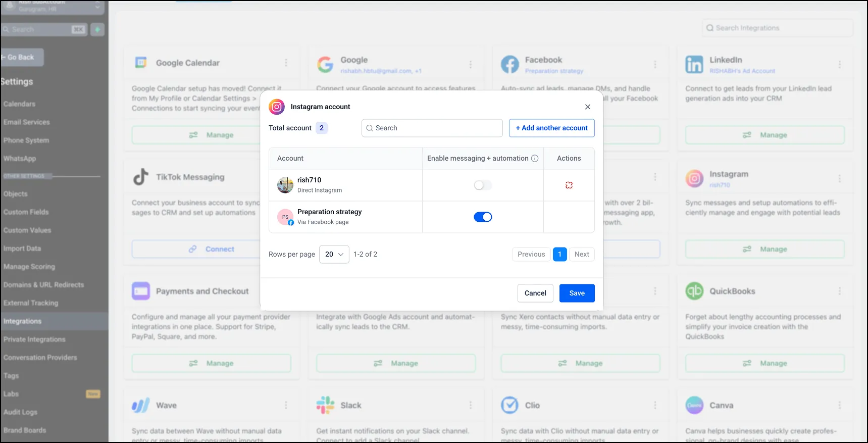This screenshot has width=868, height=443.
Task: Click the Slack logo icon
Action: 325,405
